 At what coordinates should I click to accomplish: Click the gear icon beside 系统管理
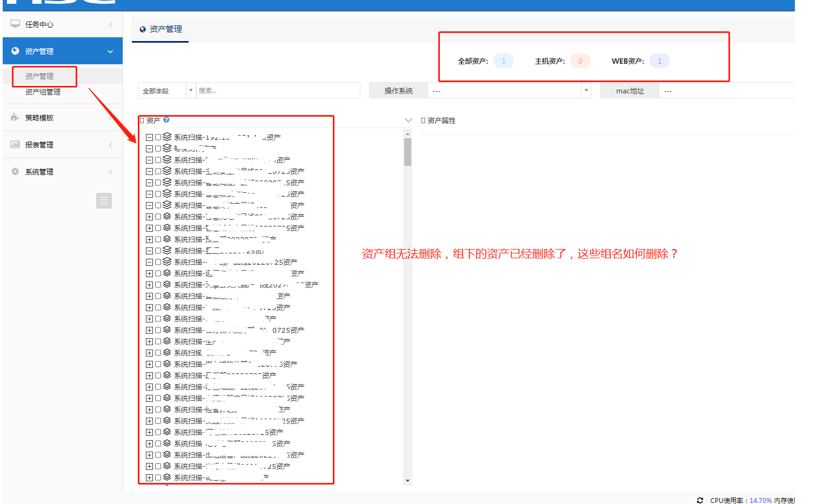[15, 171]
